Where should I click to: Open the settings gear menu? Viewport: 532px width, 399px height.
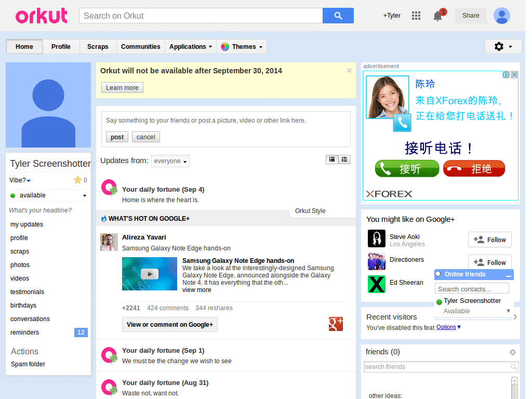[503, 46]
